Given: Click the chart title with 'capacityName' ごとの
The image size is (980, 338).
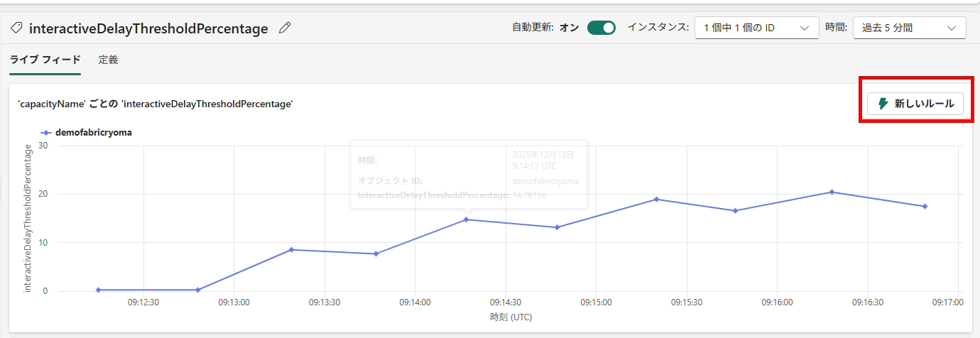Looking at the screenshot, I should (156, 104).
